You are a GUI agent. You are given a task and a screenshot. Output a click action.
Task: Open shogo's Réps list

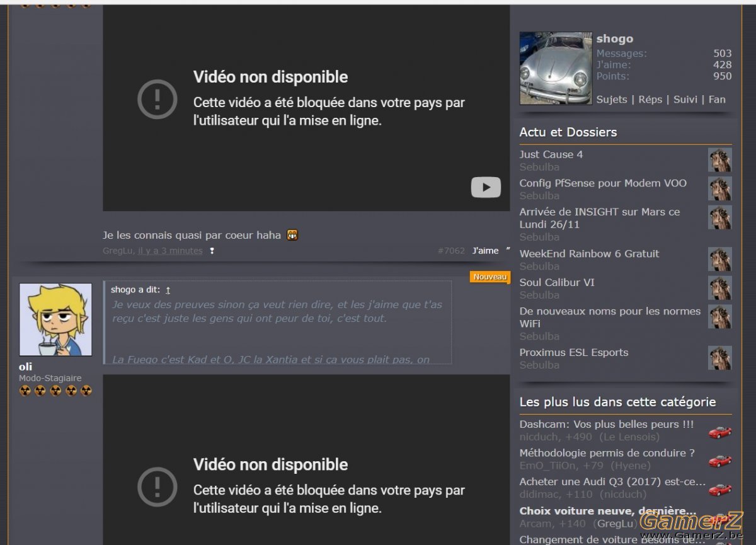tap(650, 100)
